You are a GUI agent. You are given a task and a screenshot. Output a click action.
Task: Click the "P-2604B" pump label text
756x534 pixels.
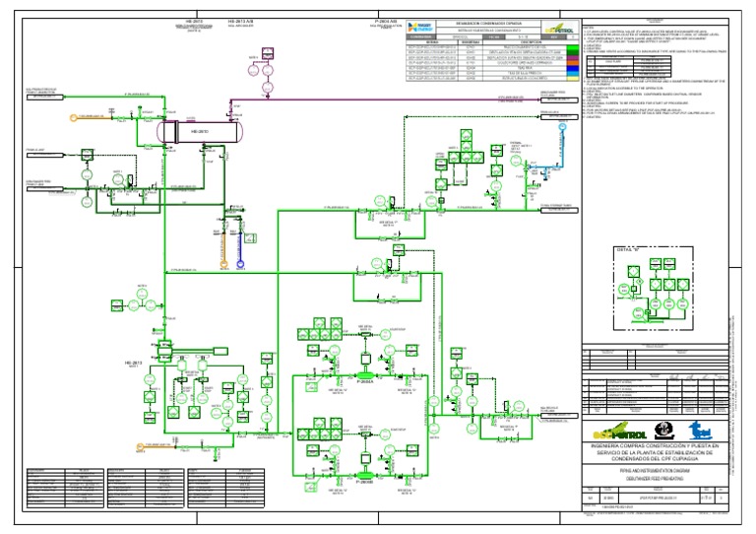point(365,482)
